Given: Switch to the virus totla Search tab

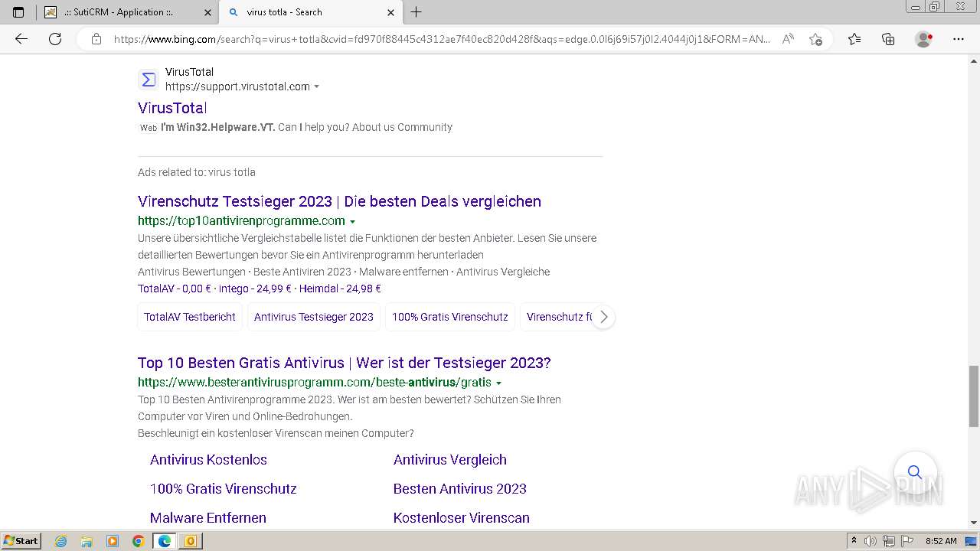Looking at the screenshot, I should pos(310,12).
